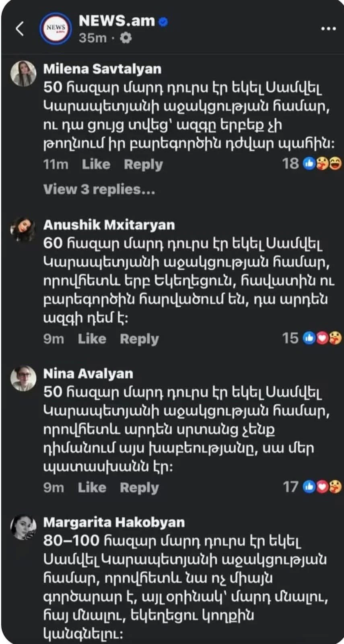Like Milena Savtalyan's comment
Image resolution: width=344 pixels, height=644 pixels.
[96, 164]
